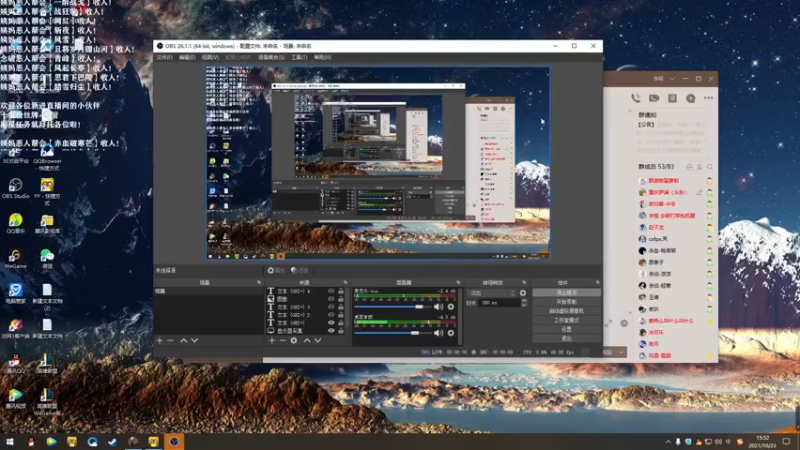Open 设置 button in OBS controls

point(566,330)
